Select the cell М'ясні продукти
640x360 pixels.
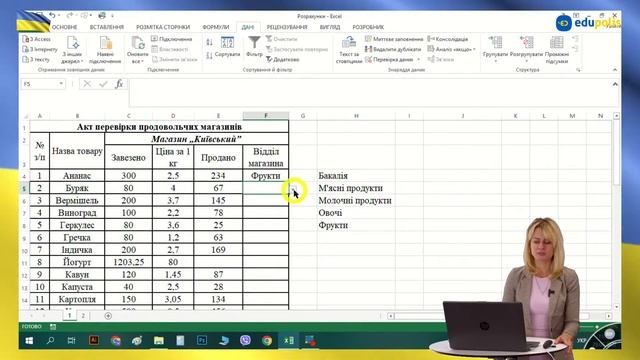356,188
